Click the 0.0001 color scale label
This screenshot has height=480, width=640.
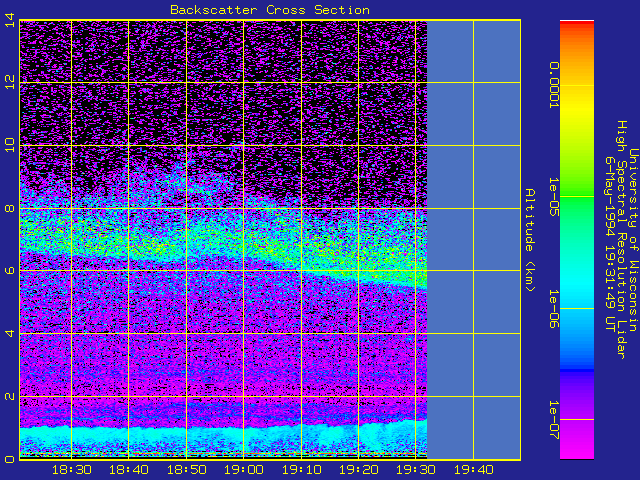(553, 85)
